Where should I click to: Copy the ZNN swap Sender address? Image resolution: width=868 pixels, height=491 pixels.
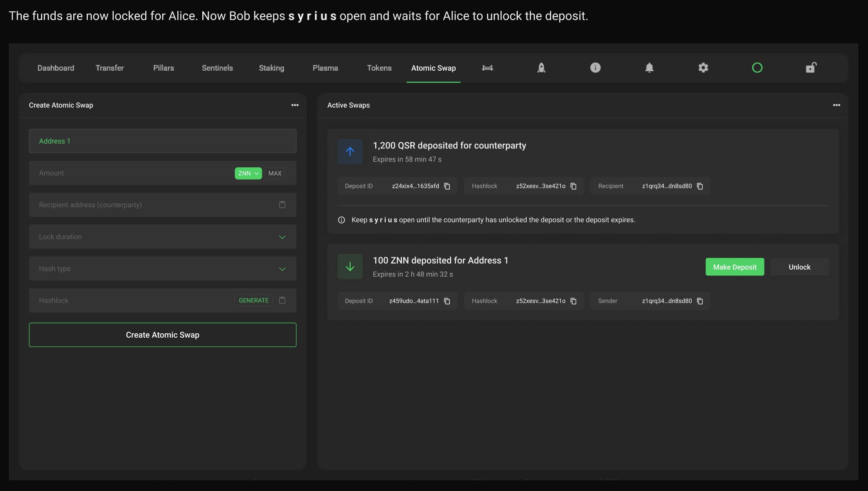[700, 301]
